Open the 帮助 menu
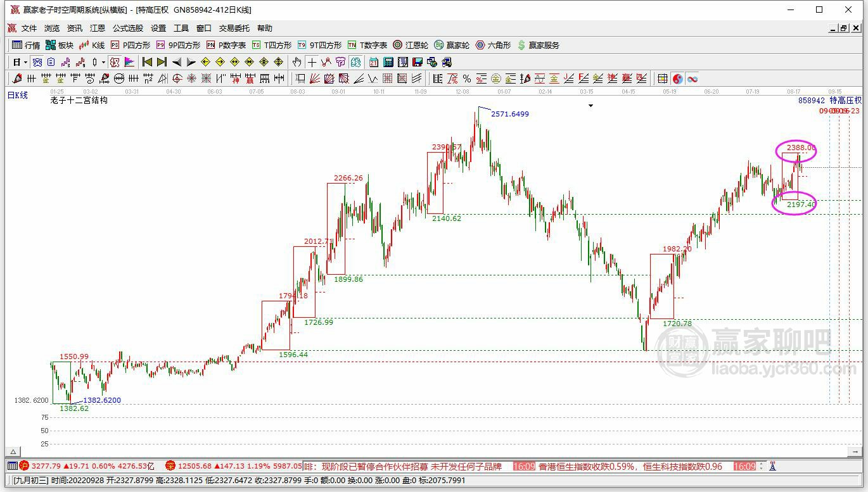868x492 pixels. (265, 28)
